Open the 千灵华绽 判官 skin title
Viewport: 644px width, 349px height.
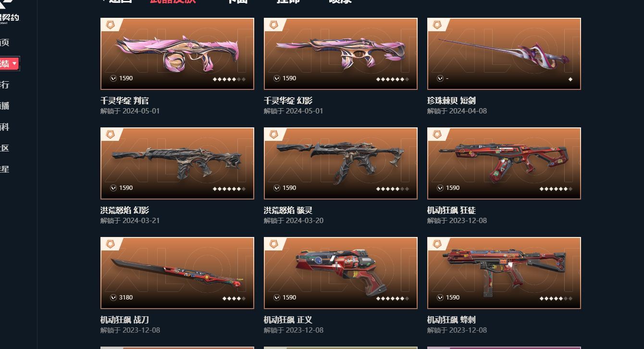tap(124, 100)
